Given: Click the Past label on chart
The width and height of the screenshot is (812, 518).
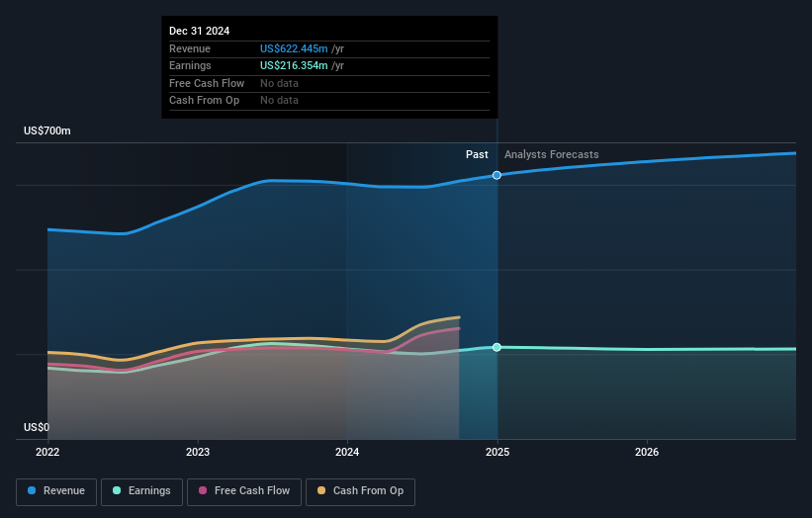Looking at the screenshot, I should (x=477, y=155).
